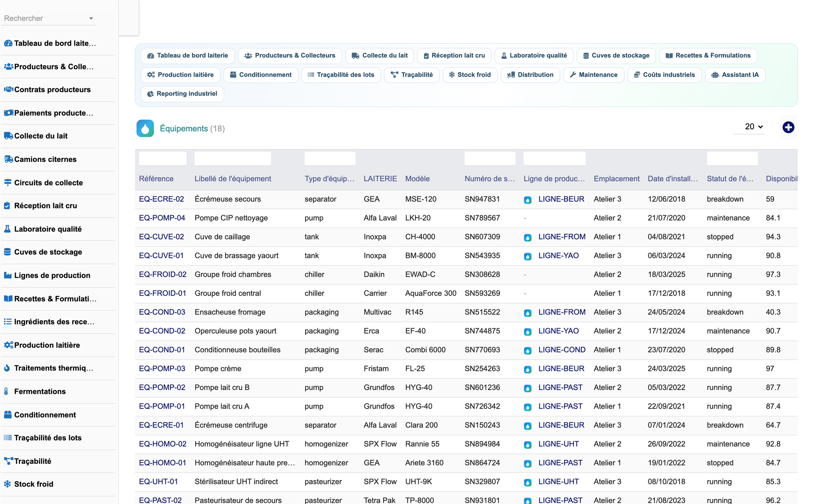Open the EQ-FROID-02 reference link
815x504 pixels.
(162, 274)
